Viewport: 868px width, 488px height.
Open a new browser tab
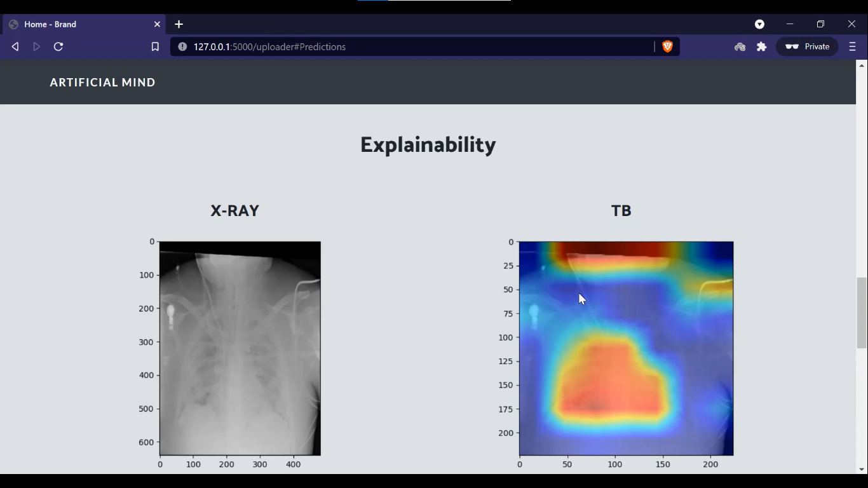[179, 24]
